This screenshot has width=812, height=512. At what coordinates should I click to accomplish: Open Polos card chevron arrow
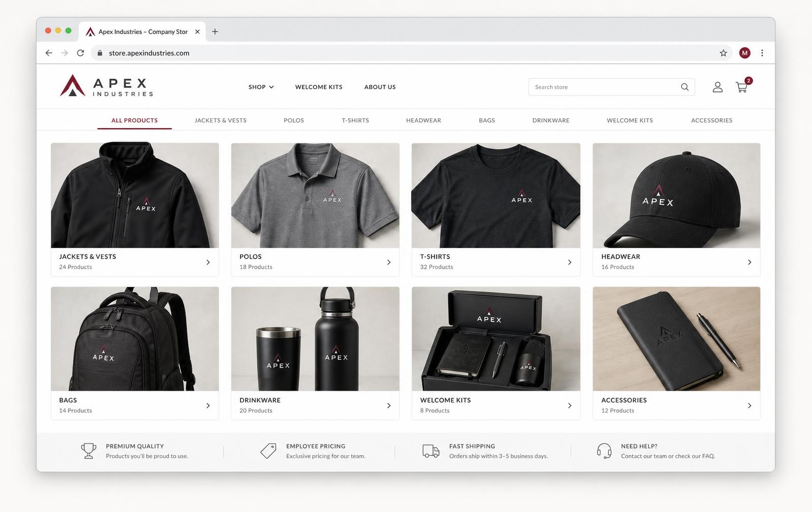(x=389, y=262)
